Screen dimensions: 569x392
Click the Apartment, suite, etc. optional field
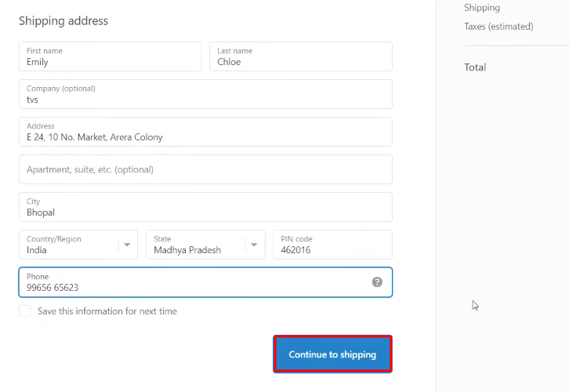pos(206,169)
